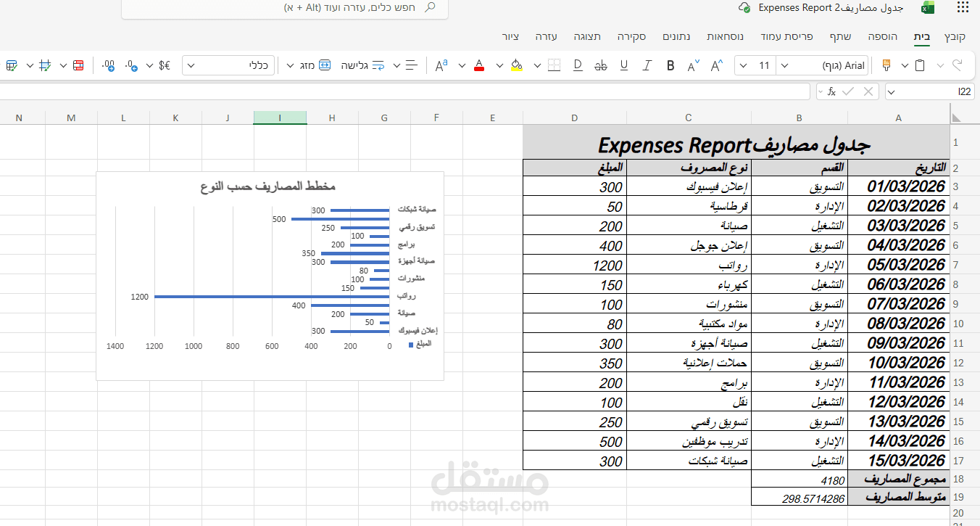Select the cell showing total 4180

point(800,480)
